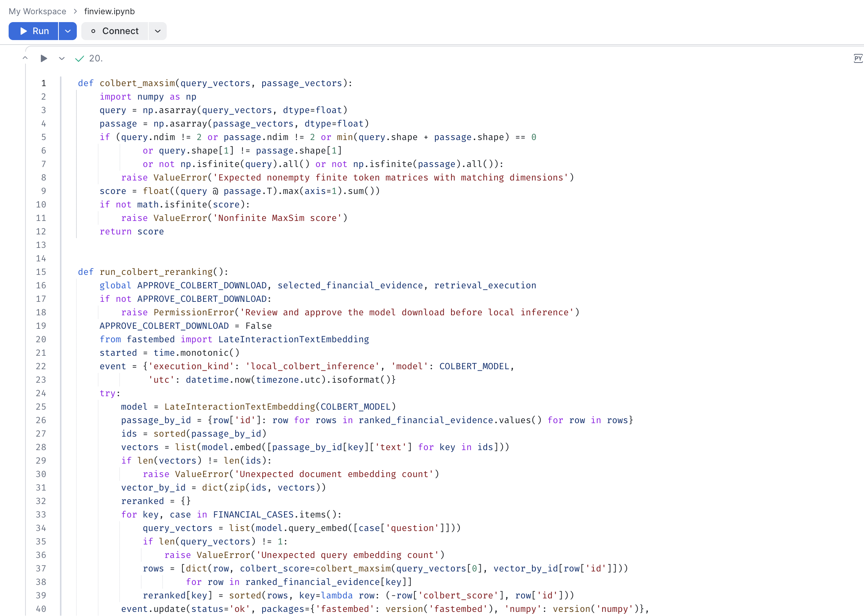Click 'ids = sorted(passage_by_id)' line
The height and width of the screenshot is (616, 864).
(x=194, y=434)
